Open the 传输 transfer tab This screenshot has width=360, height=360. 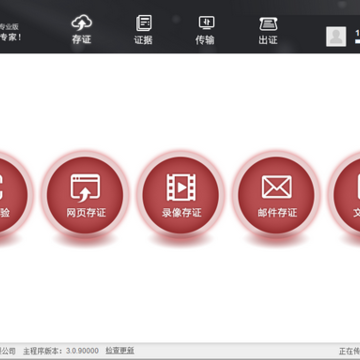coord(205,31)
